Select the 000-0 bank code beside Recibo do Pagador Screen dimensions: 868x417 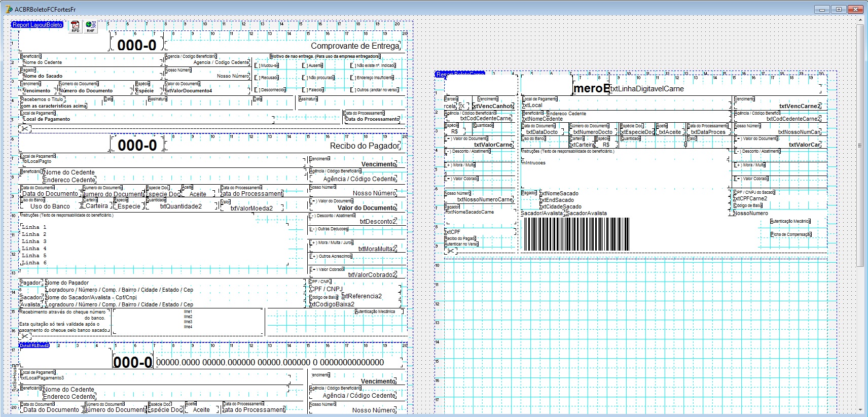[137, 145]
